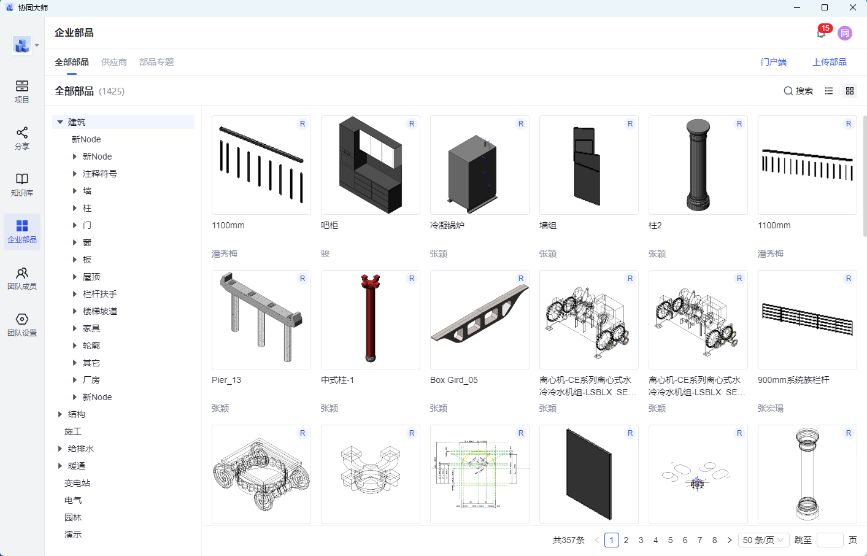The height and width of the screenshot is (556, 867).
Task: Click the 吧柜 model thumbnail
Action: [371, 164]
